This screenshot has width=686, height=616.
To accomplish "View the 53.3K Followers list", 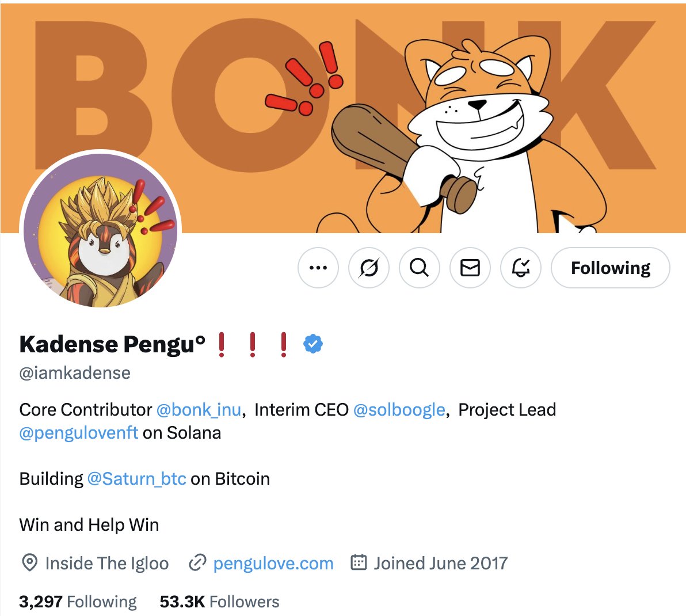I will click(x=220, y=602).
